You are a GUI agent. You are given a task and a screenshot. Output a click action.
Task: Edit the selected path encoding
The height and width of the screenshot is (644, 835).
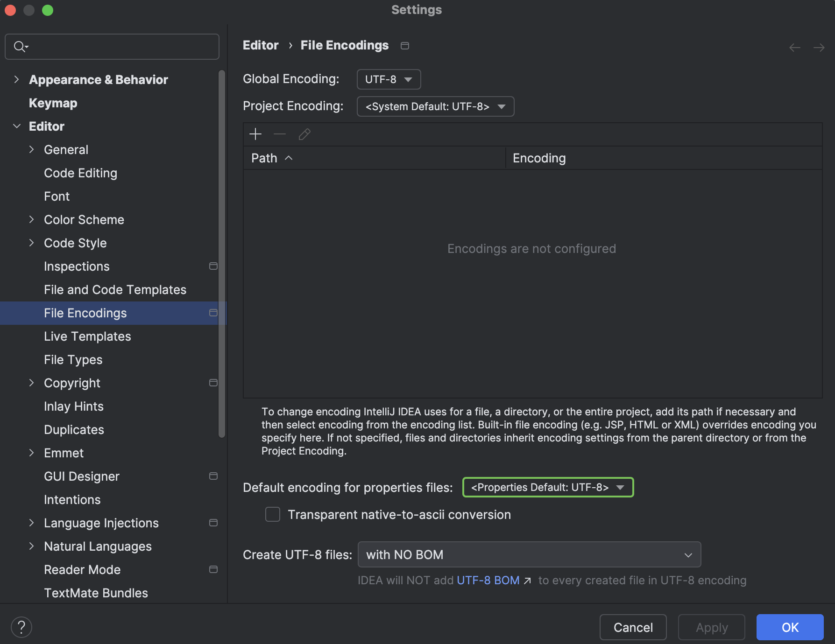click(304, 134)
